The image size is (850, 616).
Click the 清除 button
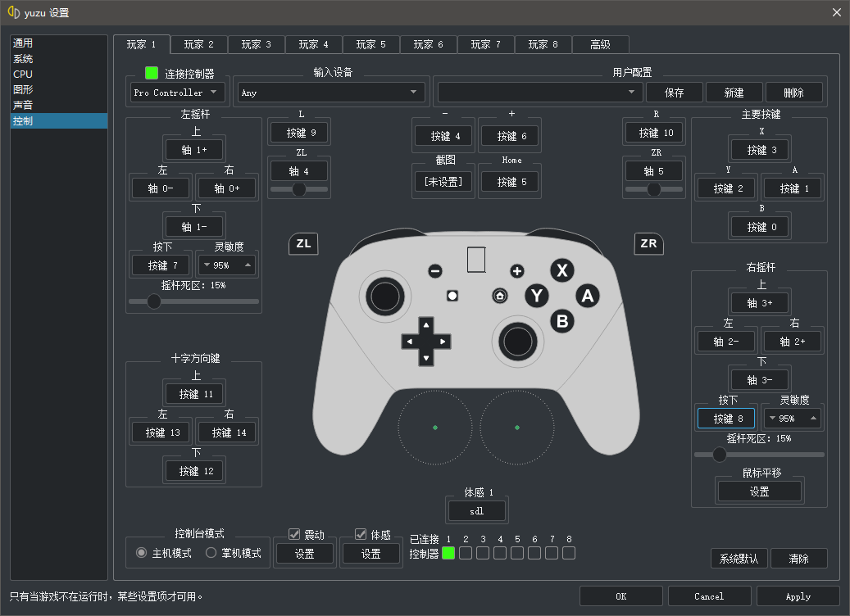pos(798,558)
